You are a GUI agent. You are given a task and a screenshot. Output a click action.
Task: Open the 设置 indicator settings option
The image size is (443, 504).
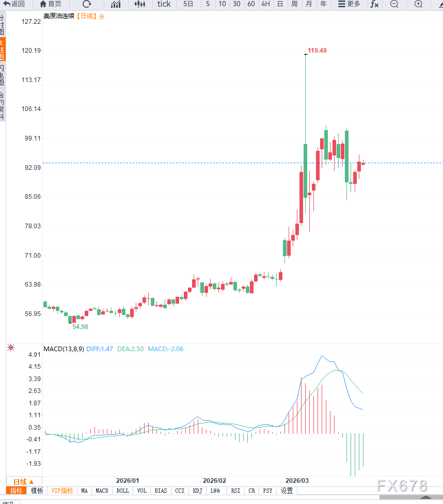click(287, 491)
